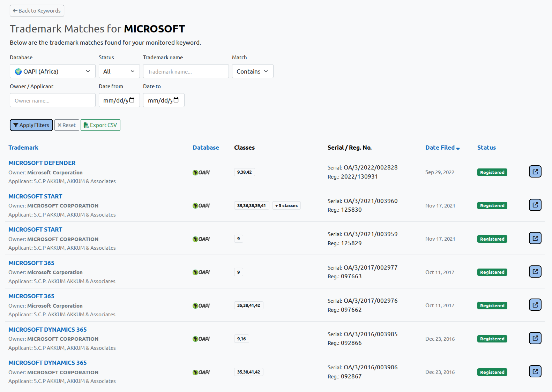
Task: Click OAPI logo in row Reg. 097662
Action: [201, 306]
